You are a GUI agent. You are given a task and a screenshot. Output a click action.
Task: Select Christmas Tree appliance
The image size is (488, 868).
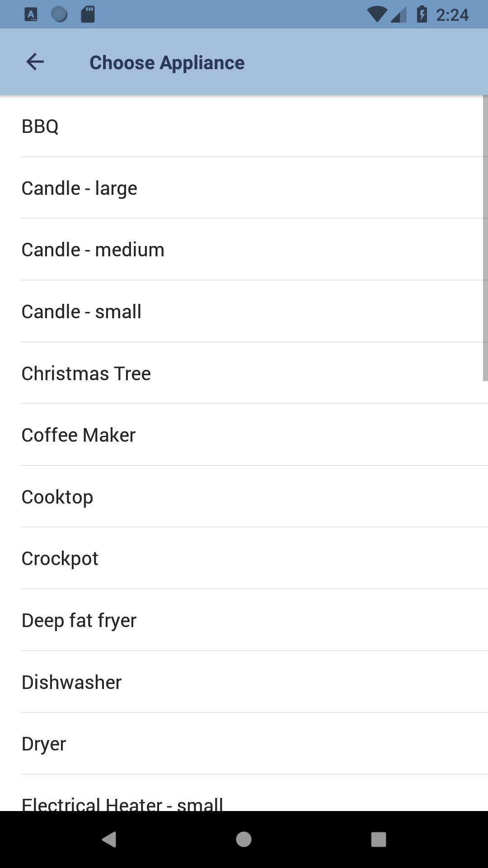[244, 373]
